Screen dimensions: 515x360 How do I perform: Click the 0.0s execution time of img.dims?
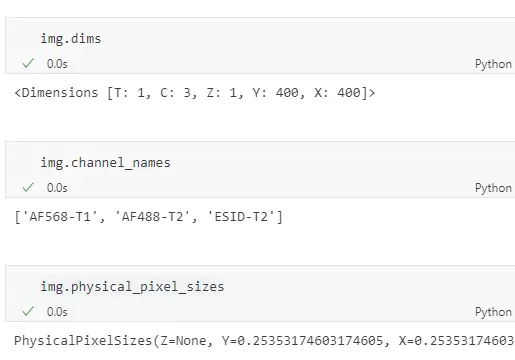[x=57, y=64]
